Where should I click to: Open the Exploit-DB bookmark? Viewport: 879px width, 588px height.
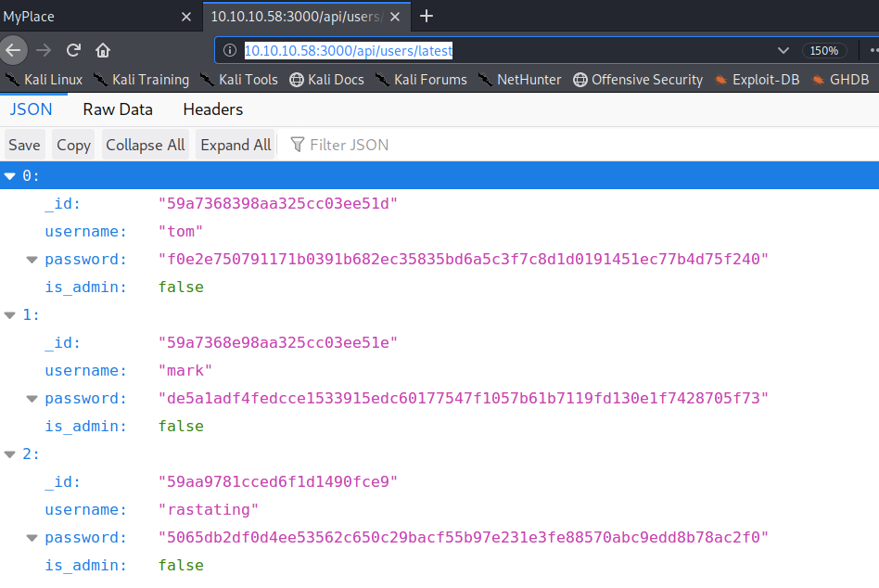tap(757, 80)
